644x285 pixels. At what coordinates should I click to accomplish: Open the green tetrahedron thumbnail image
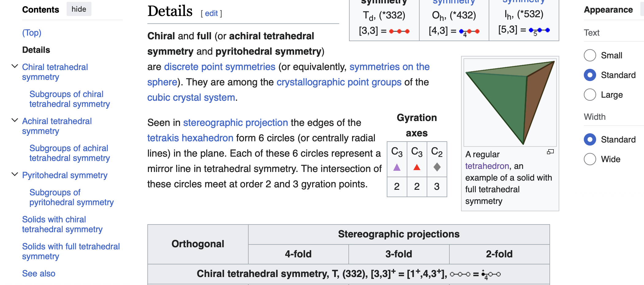coord(510,103)
